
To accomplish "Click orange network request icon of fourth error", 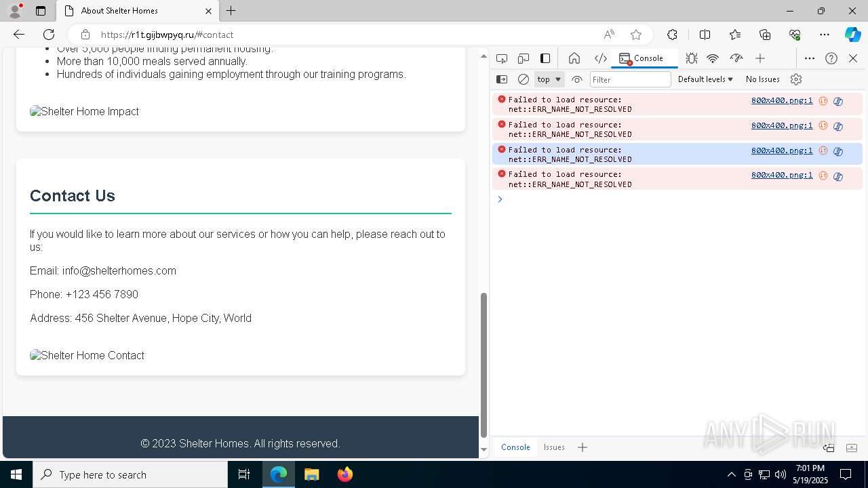I will [823, 176].
